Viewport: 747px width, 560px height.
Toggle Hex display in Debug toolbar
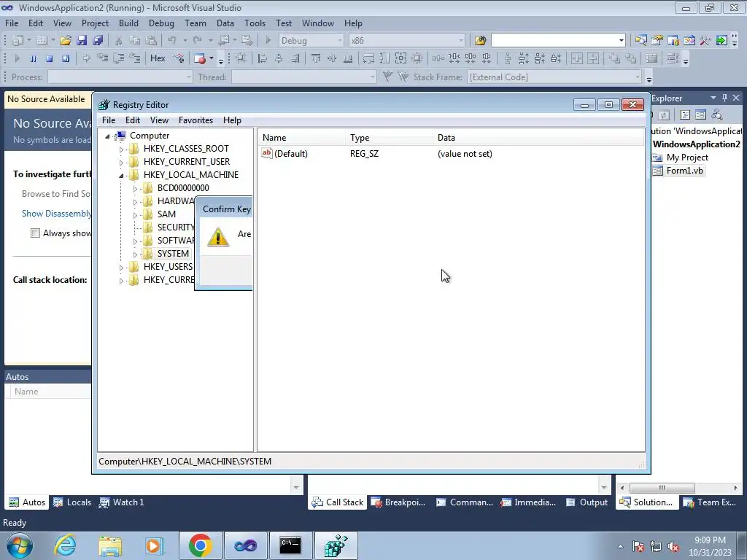158,58
